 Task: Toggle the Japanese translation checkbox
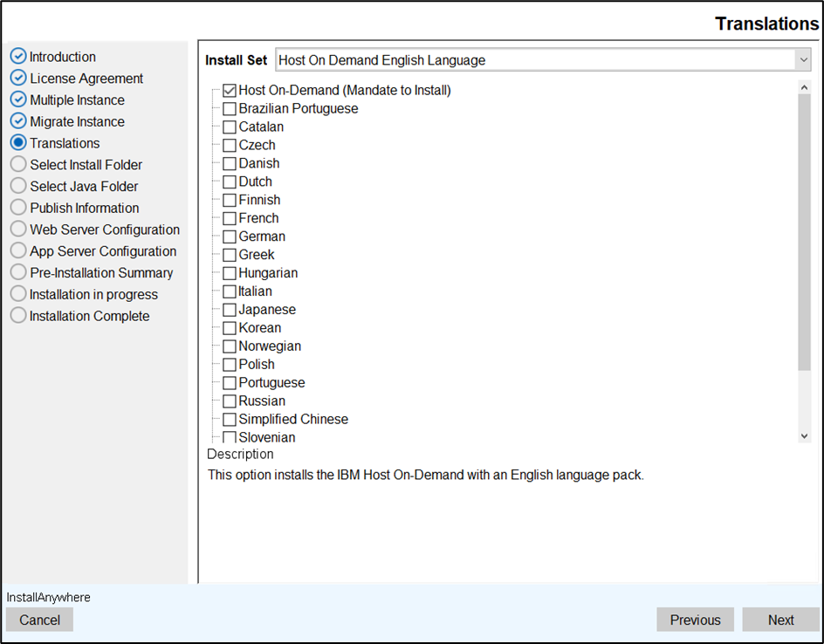click(230, 310)
